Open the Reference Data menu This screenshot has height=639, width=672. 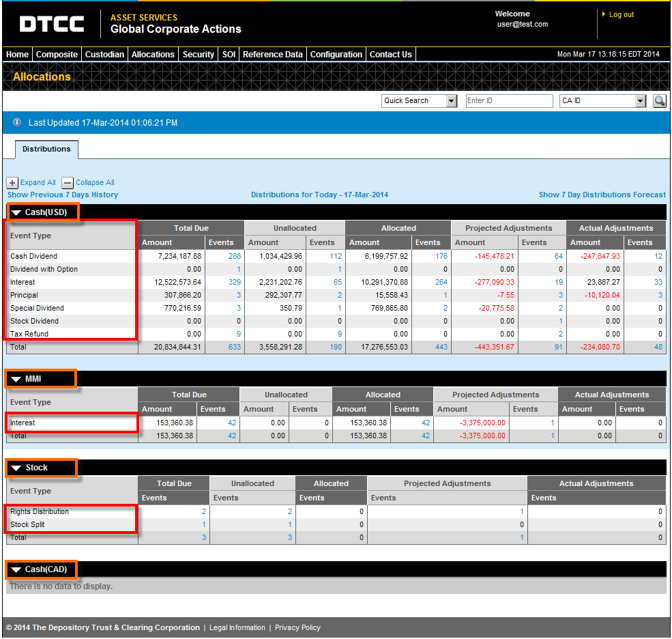click(272, 54)
